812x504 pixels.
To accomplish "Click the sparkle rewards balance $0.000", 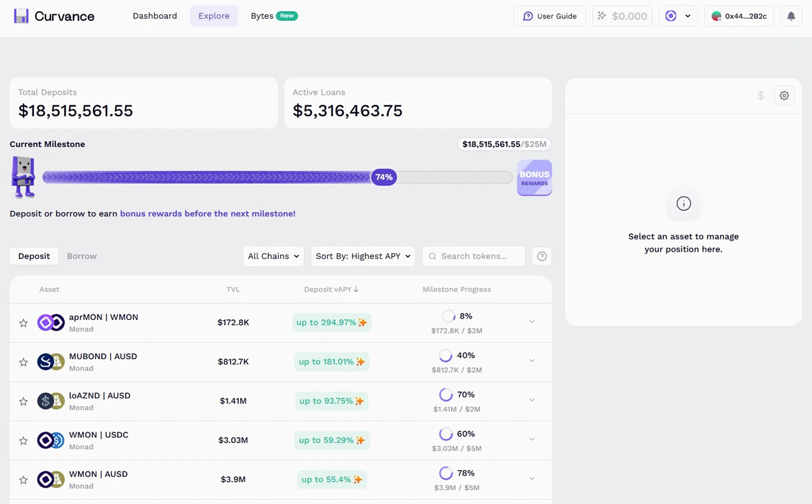I will point(623,16).
